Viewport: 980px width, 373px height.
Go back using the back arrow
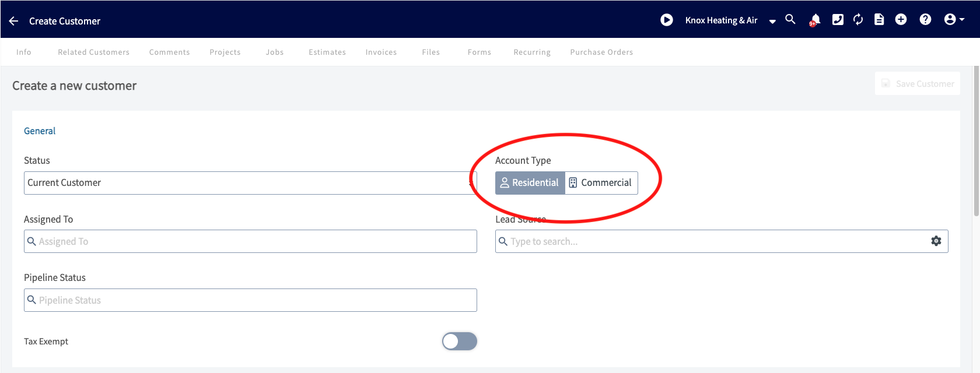[x=14, y=21]
